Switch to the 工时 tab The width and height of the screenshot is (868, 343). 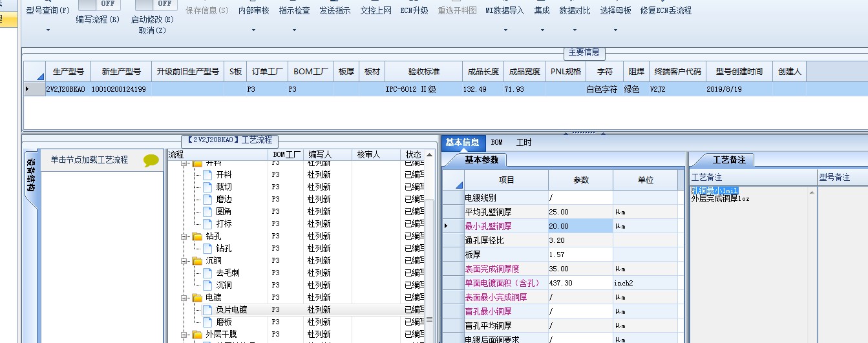pos(524,142)
